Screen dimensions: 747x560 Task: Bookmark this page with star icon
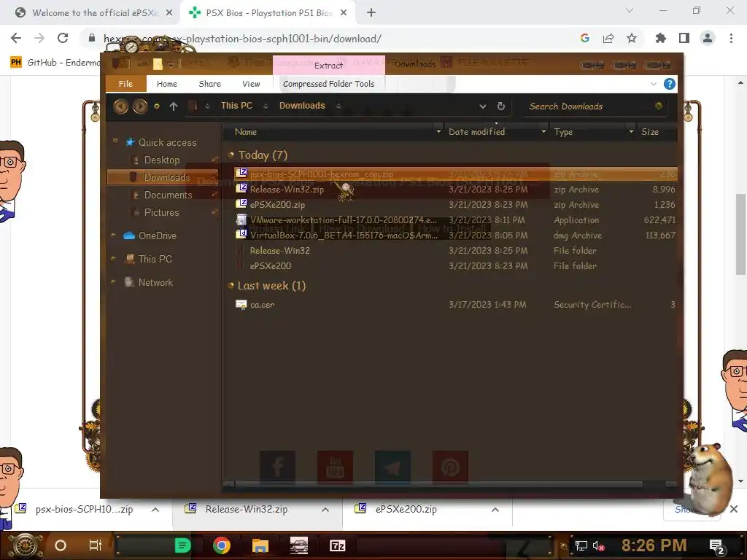click(x=632, y=38)
